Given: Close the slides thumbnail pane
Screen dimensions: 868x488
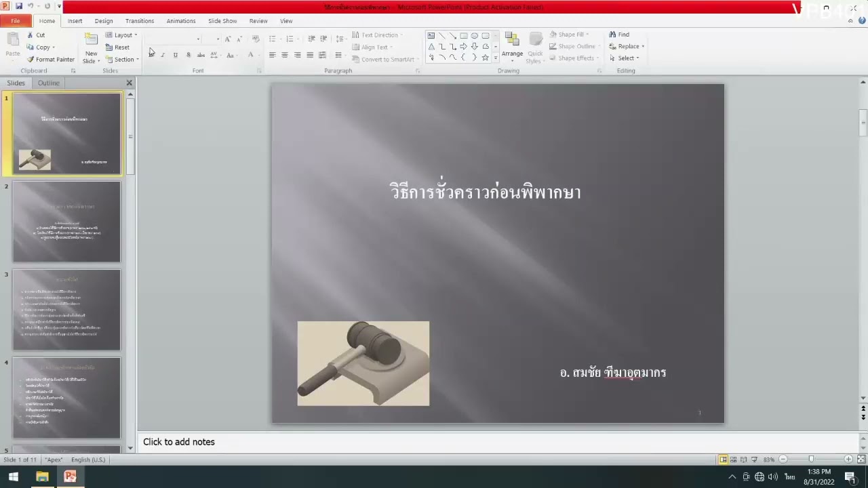Looking at the screenshot, I should (129, 83).
